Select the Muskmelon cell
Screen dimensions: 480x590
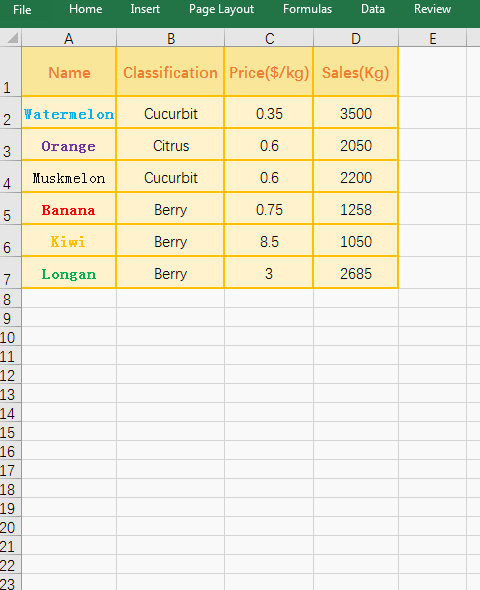[x=69, y=177]
